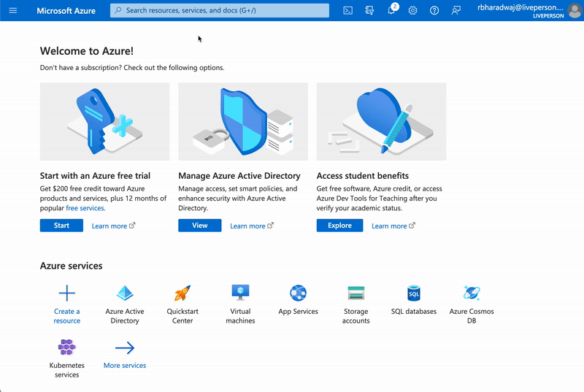Image resolution: width=584 pixels, height=392 pixels.
Task: Click the Azure Cosmos DB label
Action: pos(472,316)
